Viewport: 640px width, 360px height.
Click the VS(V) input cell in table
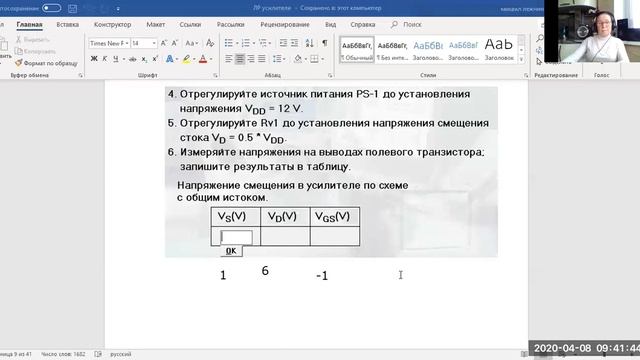[236, 237]
